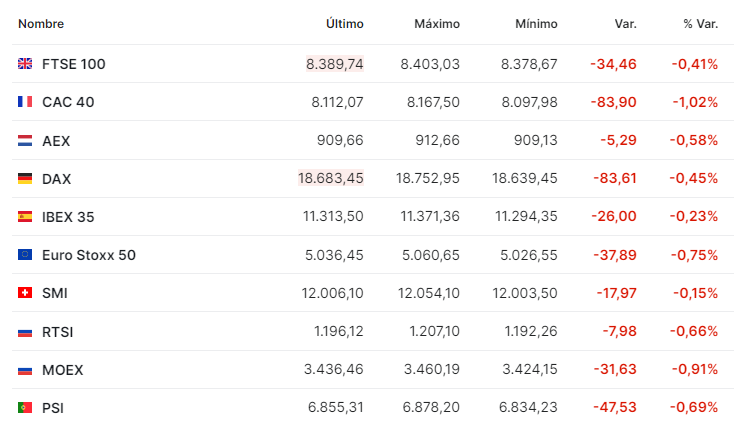
Task: Click the German flag beside DAX
Action: (x=25, y=178)
